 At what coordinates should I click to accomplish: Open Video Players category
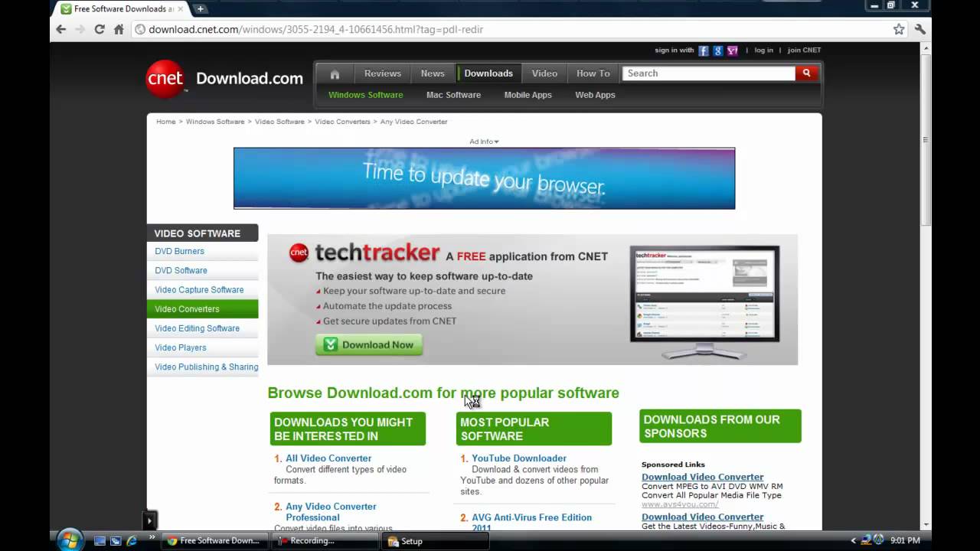180,347
